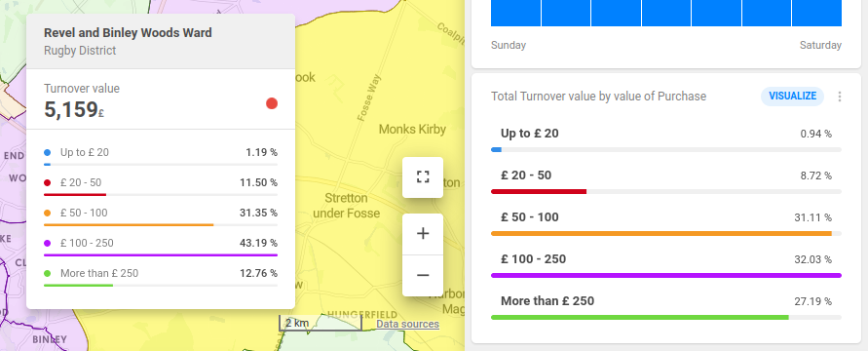
Task: Zoom out on the map
Action: pyautogui.click(x=423, y=275)
